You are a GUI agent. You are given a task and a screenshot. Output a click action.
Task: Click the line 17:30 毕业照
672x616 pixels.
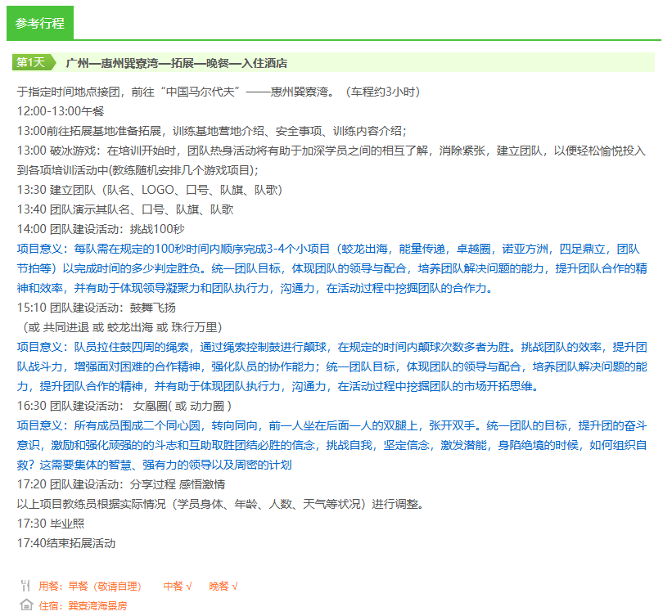click(x=51, y=524)
